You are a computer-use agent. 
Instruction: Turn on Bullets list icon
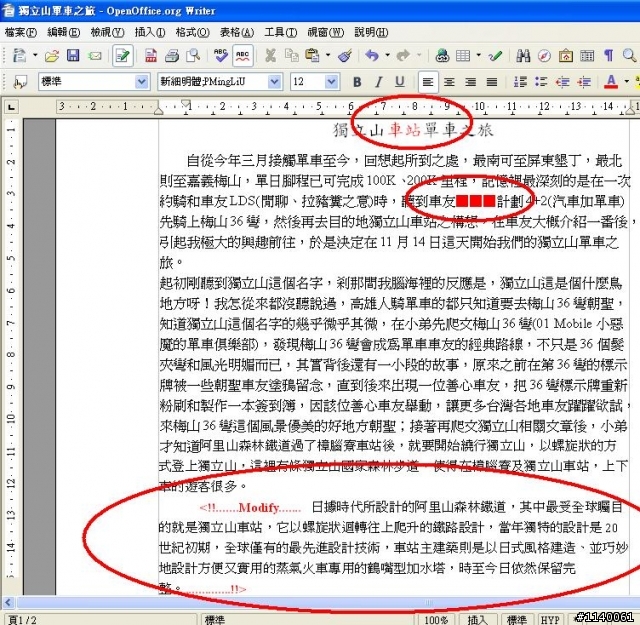click(x=541, y=82)
